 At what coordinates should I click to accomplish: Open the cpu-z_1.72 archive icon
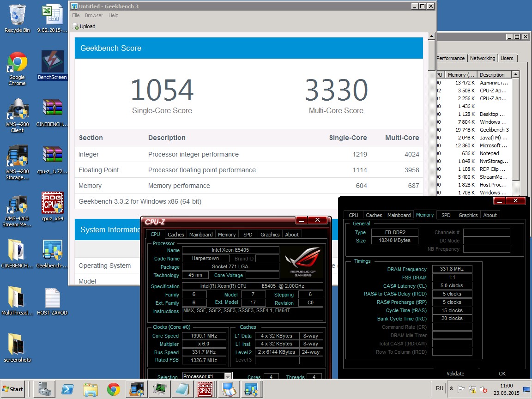click(x=52, y=160)
